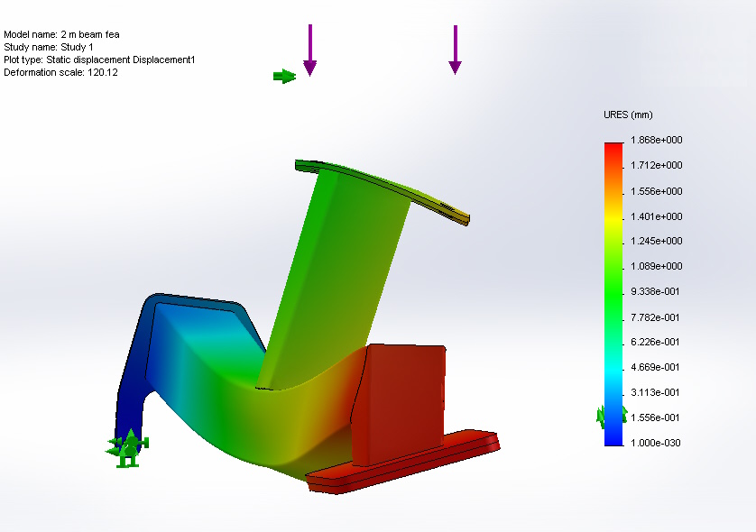The image size is (756, 532).
Task: Click the green fixture symbol beside legend
Action: click(603, 416)
